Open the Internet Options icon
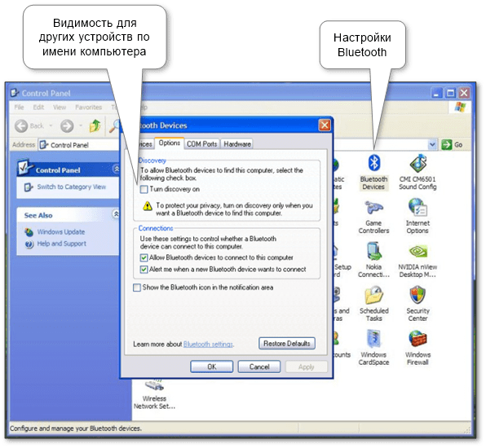The width and height of the screenshot is (486, 448). coord(418,207)
